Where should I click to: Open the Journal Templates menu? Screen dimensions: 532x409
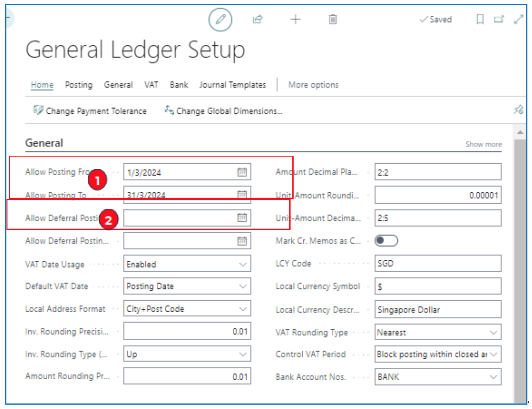tap(232, 85)
